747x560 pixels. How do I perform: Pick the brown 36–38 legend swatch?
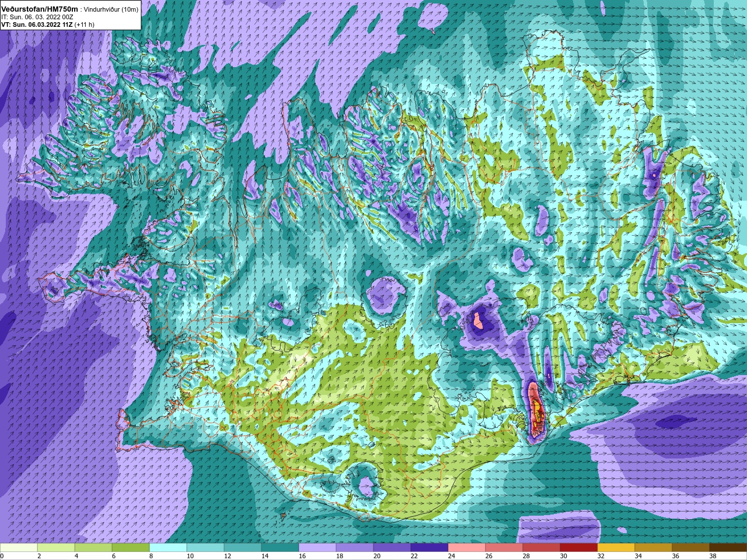click(691, 548)
